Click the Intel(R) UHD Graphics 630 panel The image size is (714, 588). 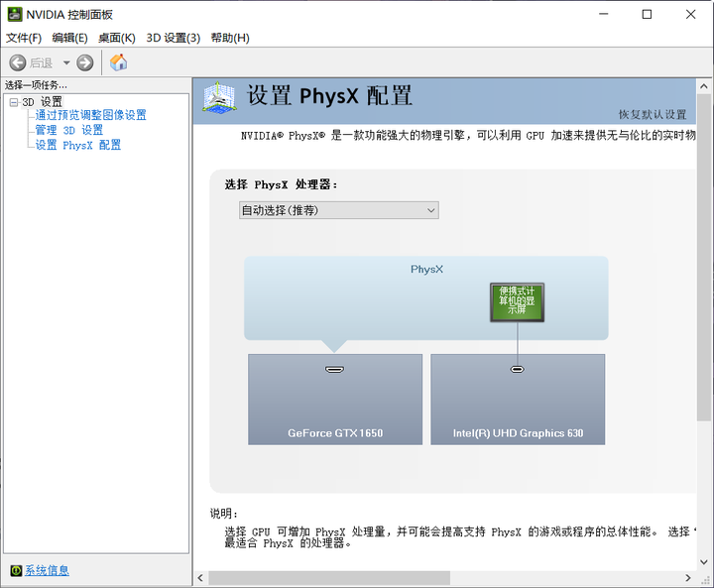pyautogui.click(x=518, y=400)
